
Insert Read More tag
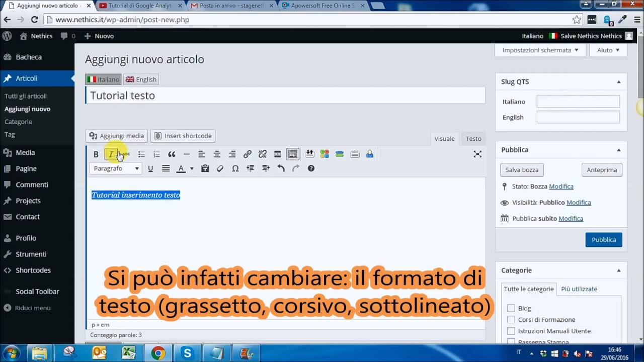point(277,154)
